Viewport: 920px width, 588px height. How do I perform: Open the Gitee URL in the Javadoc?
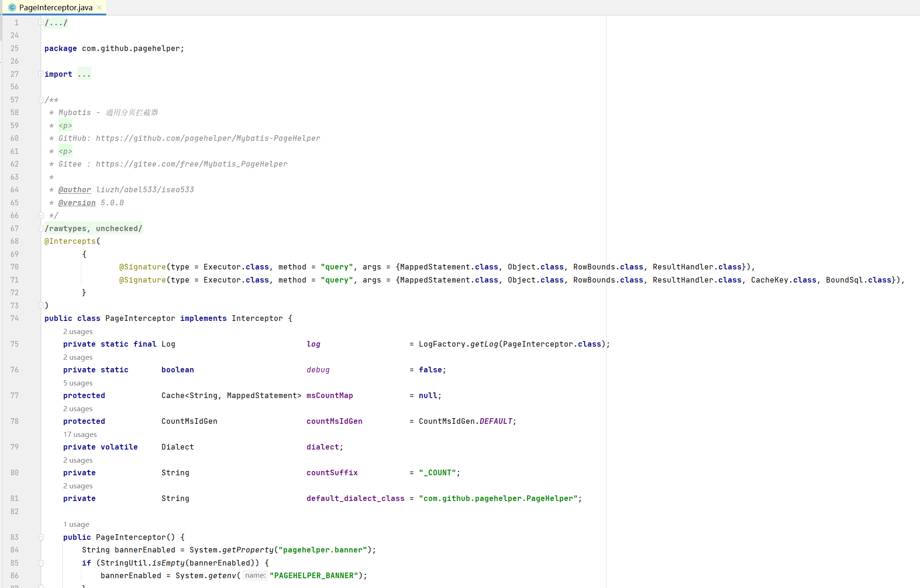click(x=192, y=164)
